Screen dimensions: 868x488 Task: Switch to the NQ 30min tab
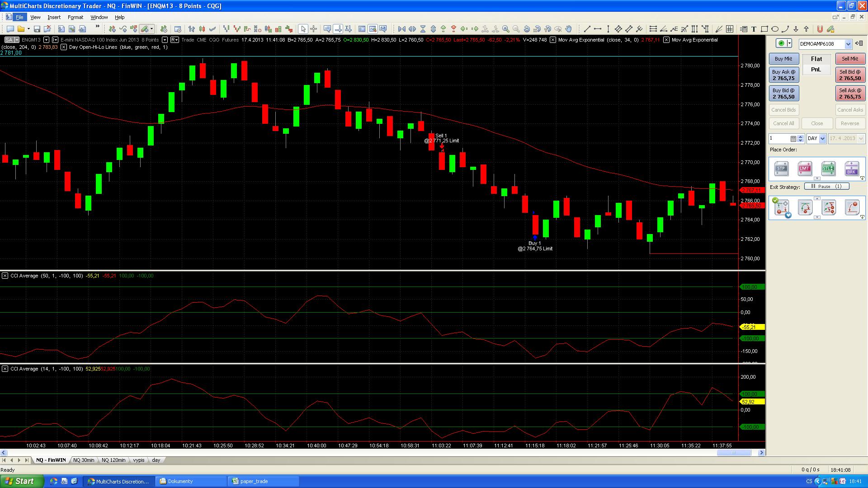(84, 460)
